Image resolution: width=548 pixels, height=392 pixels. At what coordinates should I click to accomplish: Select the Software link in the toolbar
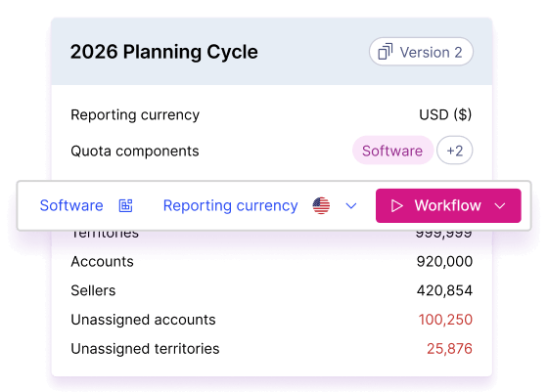[71, 205]
